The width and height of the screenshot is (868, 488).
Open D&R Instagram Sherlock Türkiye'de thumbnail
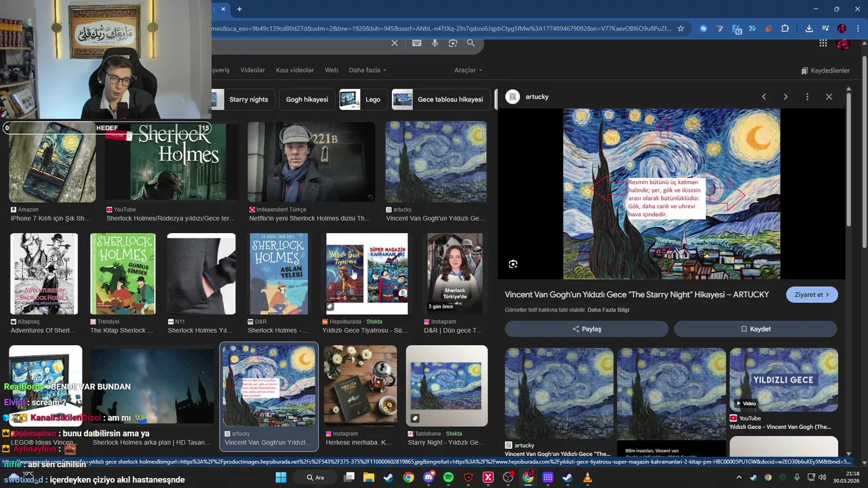[x=455, y=274]
